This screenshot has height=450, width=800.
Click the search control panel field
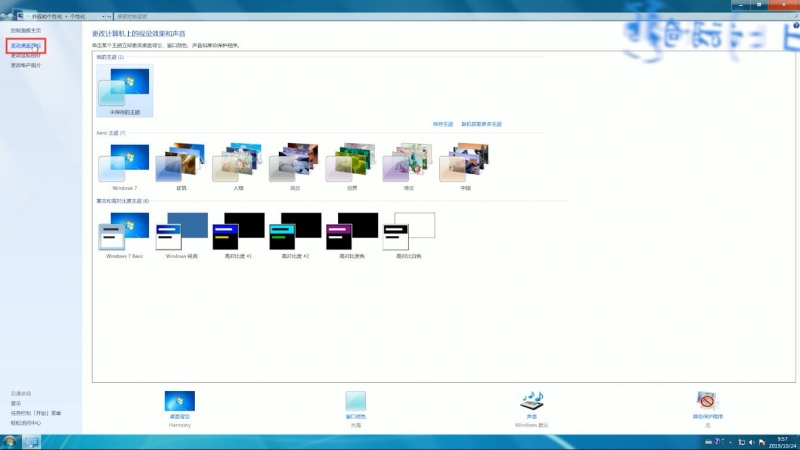coord(455,16)
